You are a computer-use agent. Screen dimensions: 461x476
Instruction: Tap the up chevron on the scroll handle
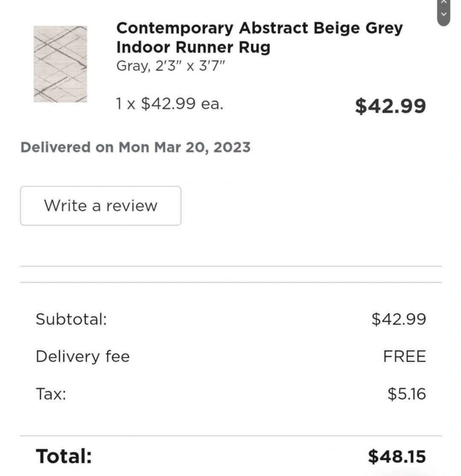tap(443, 2)
